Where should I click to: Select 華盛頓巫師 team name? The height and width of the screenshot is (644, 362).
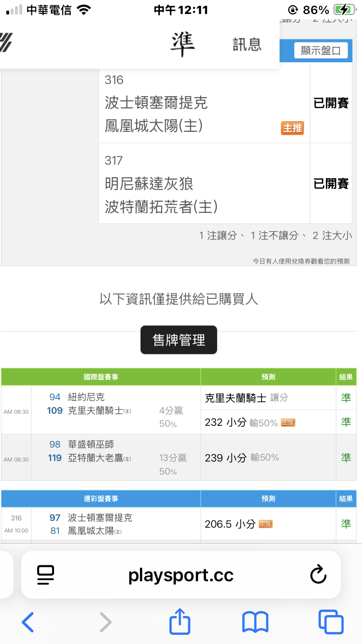pyautogui.click(x=91, y=444)
